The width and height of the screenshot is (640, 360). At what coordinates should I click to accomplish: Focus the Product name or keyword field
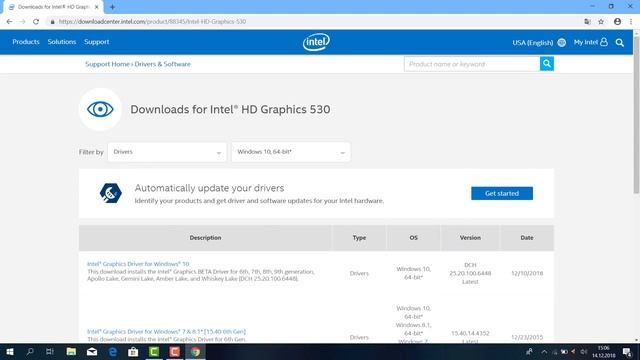coord(472,64)
